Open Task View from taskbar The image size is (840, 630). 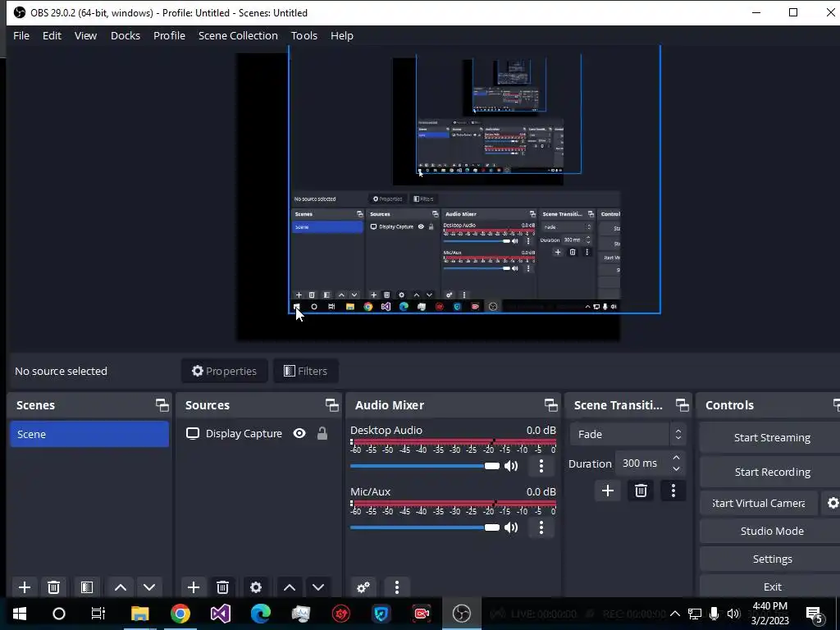(x=98, y=614)
